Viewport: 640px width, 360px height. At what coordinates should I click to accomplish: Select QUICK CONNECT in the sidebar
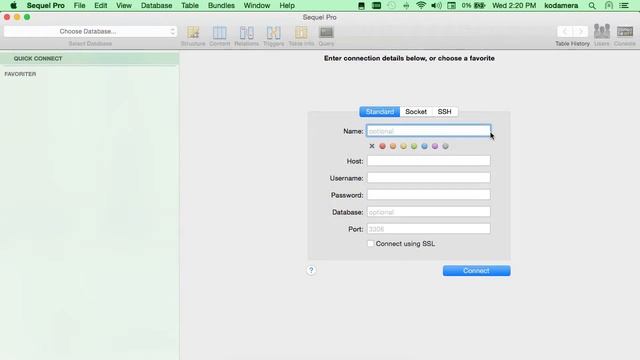[89, 58]
